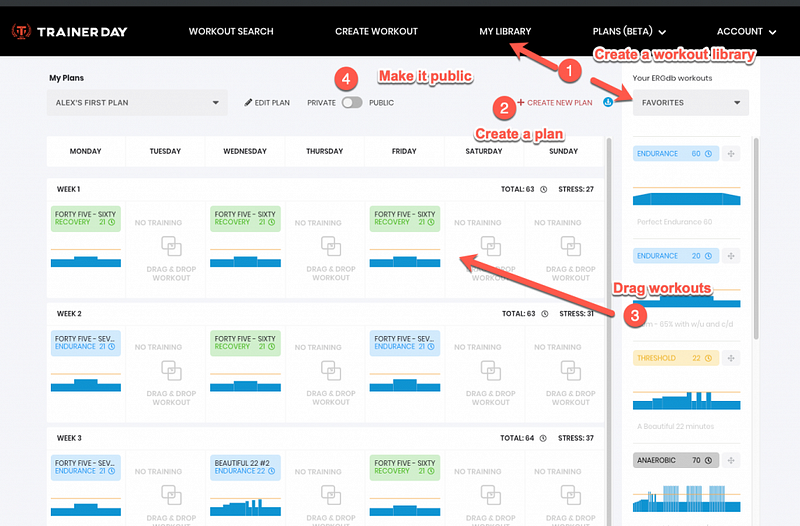Open My Library from the navigation bar
Image resolution: width=800 pixels, height=526 pixels.
pos(505,32)
